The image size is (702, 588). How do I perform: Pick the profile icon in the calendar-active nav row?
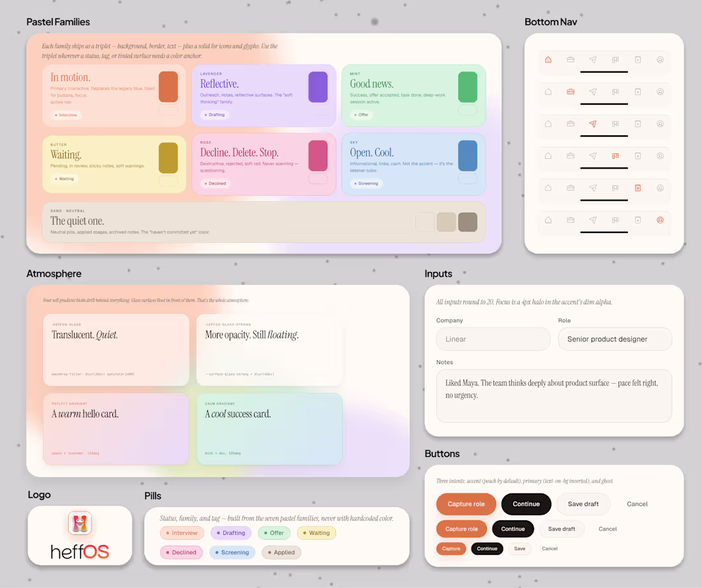(660, 188)
